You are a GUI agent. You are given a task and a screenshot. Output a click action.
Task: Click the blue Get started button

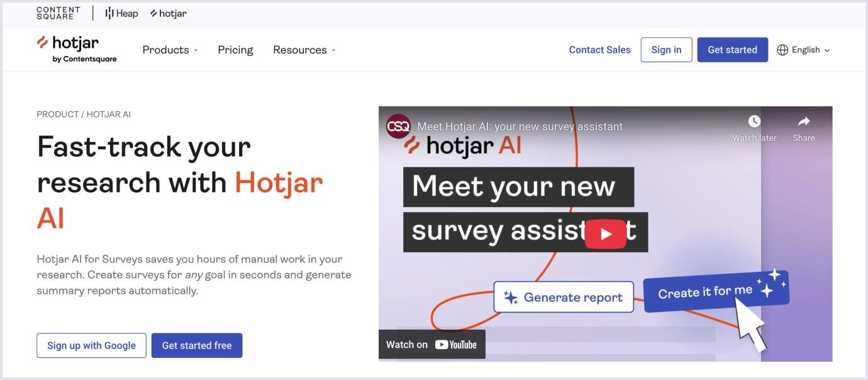(x=732, y=49)
